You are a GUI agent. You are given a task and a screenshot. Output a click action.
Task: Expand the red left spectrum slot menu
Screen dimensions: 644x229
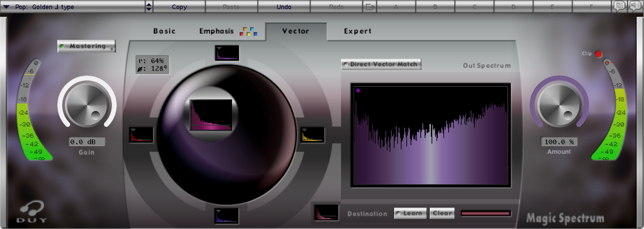pyautogui.click(x=133, y=130)
